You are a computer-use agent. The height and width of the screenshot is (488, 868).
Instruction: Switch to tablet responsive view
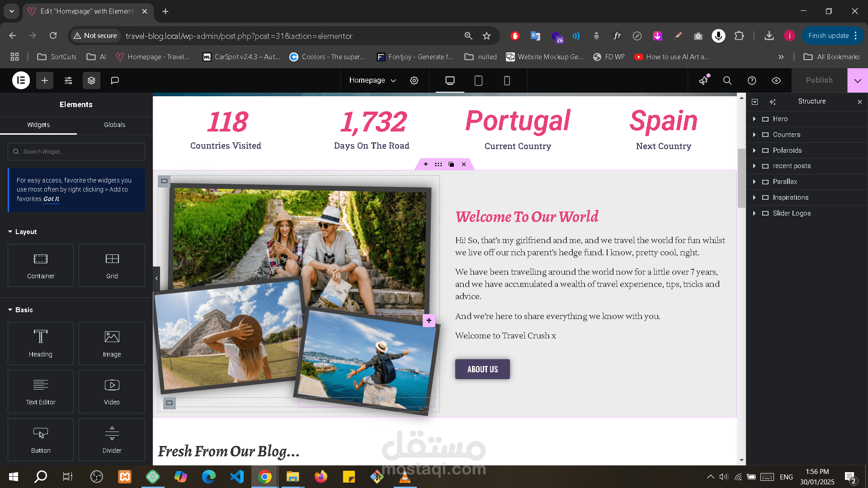(478, 80)
